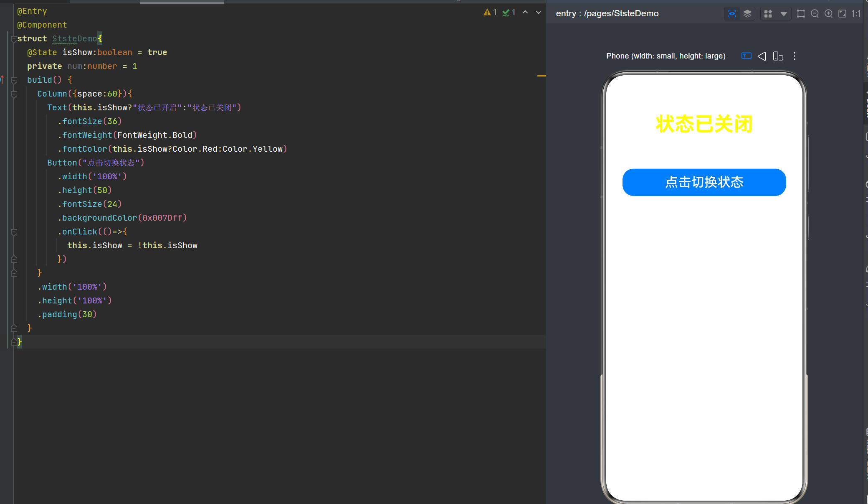Image resolution: width=868 pixels, height=504 pixels.
Task: Reset previewer zoom to 1:1
Action: pos(856,14)
